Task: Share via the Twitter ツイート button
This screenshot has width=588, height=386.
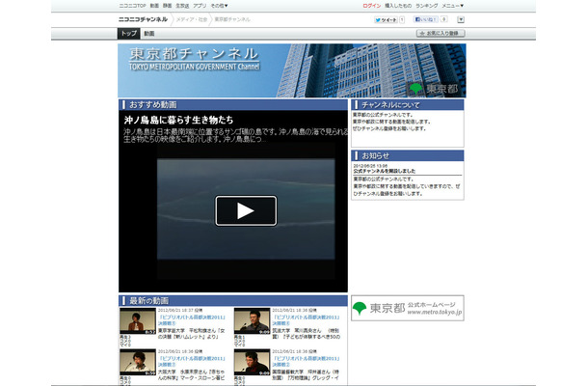Action: click(x=386, y=20)
